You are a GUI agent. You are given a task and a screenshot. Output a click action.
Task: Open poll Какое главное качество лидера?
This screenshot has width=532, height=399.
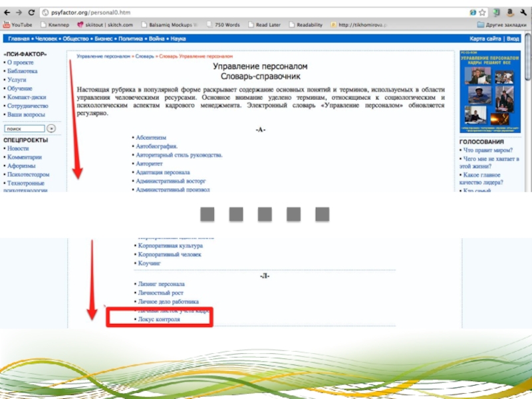[481, 179]
